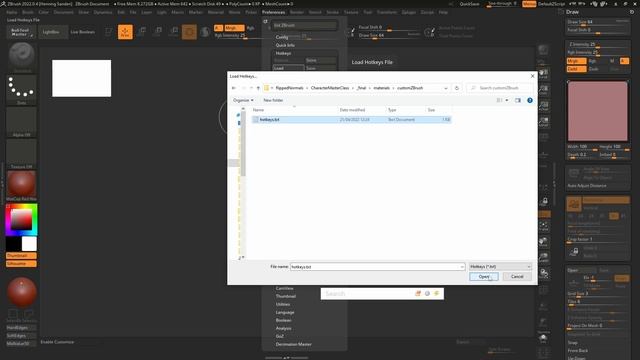
Task: Open the Dots stroke type selector
Action: pos(22,89)
